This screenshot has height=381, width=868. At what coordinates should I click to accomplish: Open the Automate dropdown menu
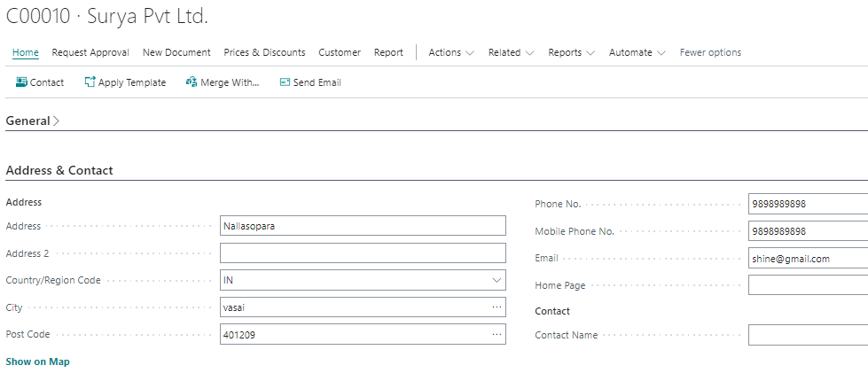point(637,52)
